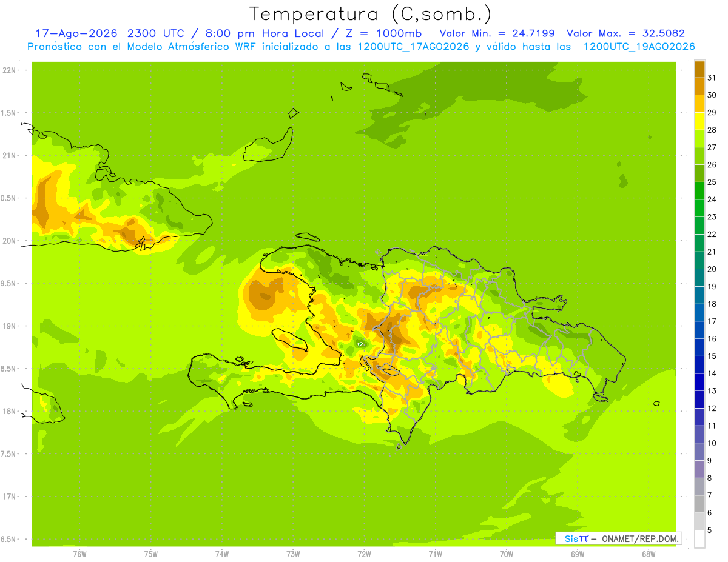This screenshot has height=562, width=728.
Task: Pick the darker green swatch between 25 and 26
Action: click(699, 173)
